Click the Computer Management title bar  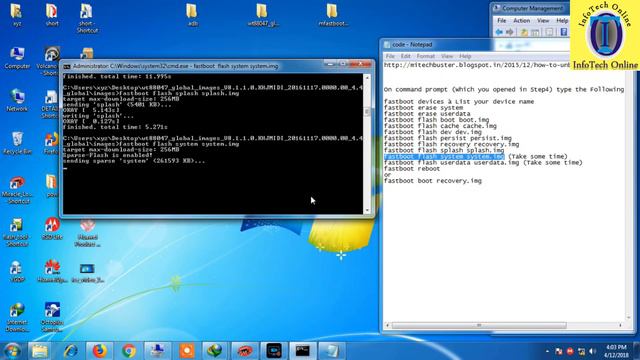[531, 8]
